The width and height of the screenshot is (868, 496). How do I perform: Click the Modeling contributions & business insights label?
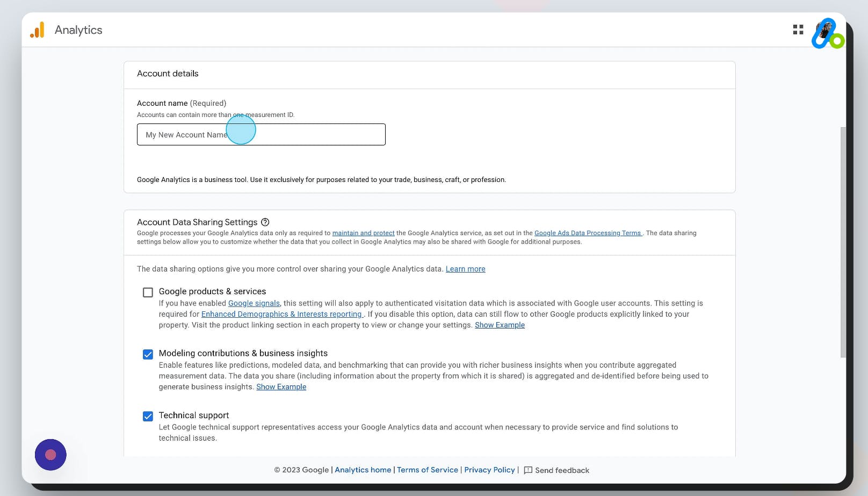pos(243,353)
